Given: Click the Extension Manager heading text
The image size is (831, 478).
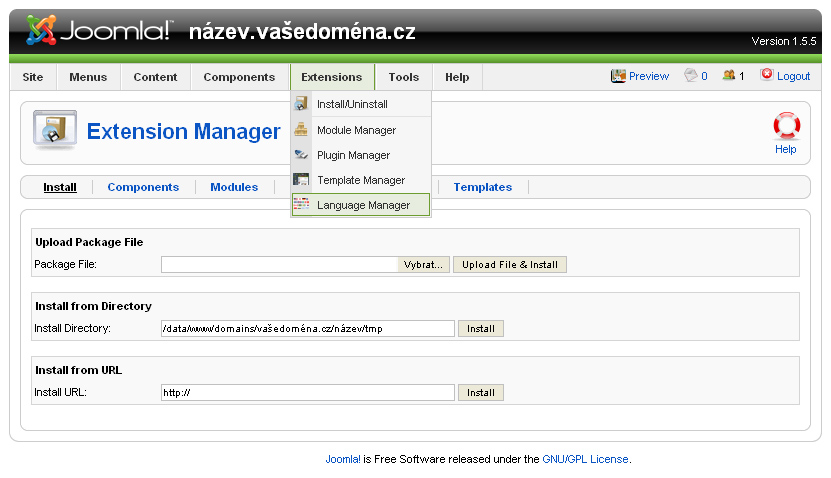Looking at the screenshot, I should pyautogui.click(x=183, y=131).
